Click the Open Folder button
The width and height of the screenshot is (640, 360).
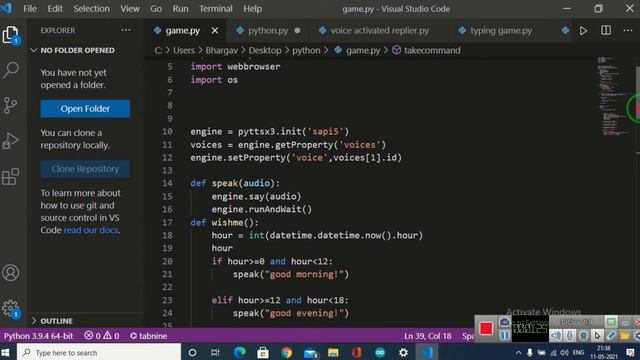click(85, 109)
